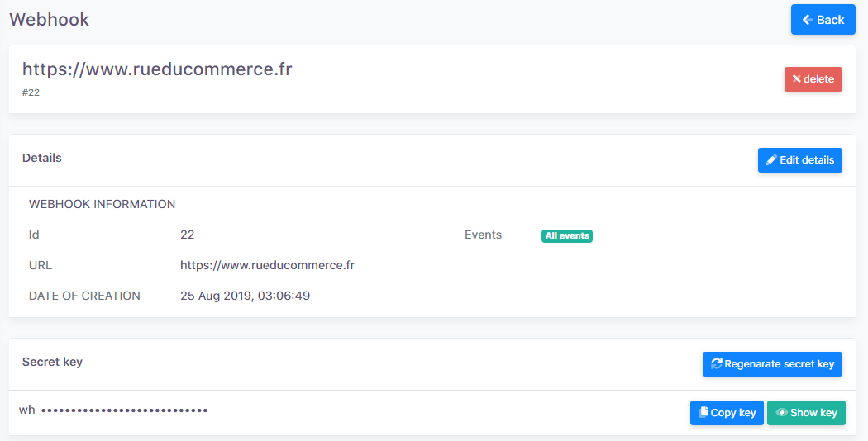The height and width of the screenshot is (441, 868).
Task: Click the DATE OF CREATION label
Action: (84, 296)
